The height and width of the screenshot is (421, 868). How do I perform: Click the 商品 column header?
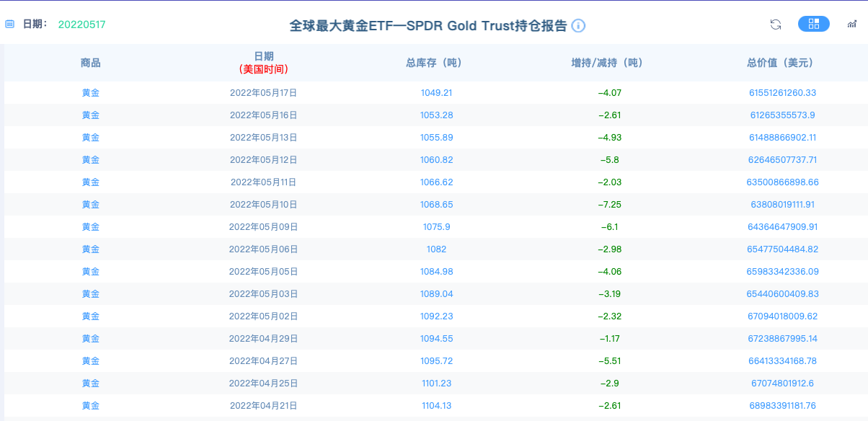click(91, 63)
